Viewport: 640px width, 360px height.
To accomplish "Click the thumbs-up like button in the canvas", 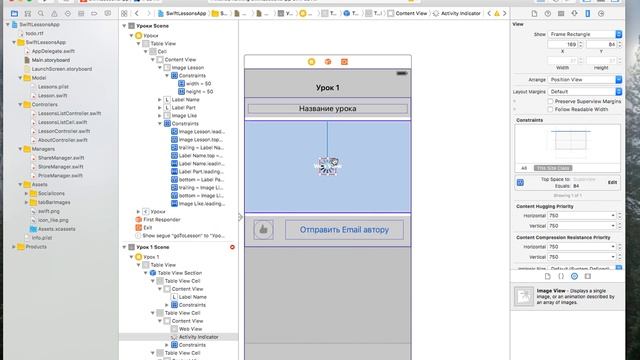I will tap(263, 230).
